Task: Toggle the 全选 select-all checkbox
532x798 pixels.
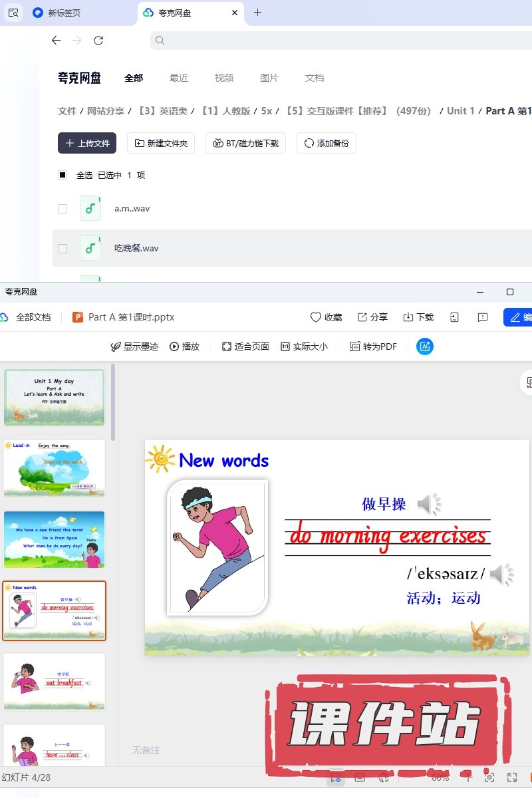Action: click(63, 175)
